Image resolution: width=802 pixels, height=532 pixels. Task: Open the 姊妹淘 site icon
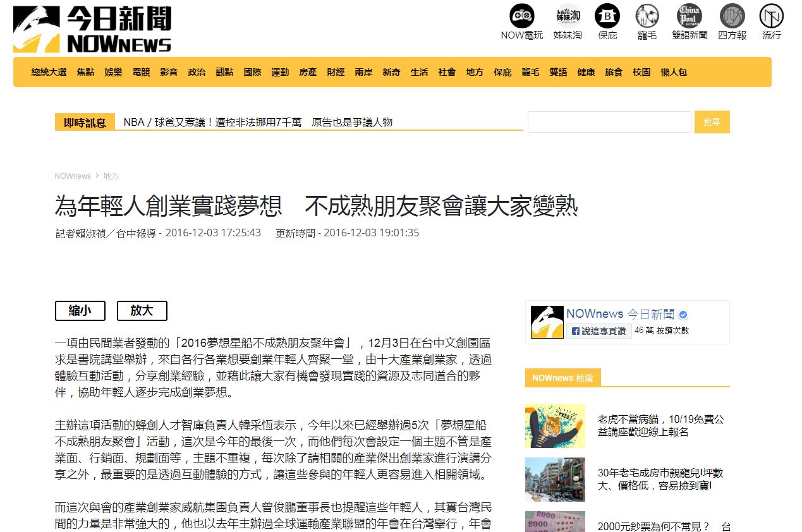click(x=568, y=16)
